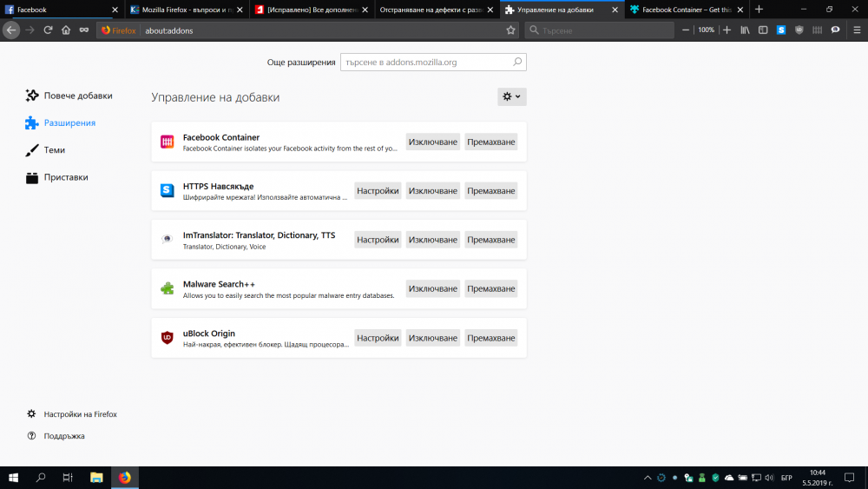Screen dimensions: 868x489
Task: Remove Facebook Container via Премахване
Action: point(491,142)
